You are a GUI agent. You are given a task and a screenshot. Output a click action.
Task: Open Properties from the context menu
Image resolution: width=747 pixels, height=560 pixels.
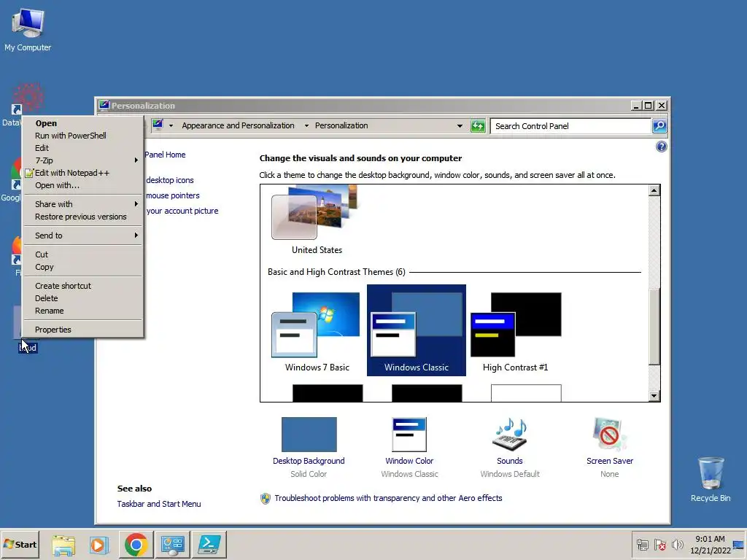click(x=82, y=330)
